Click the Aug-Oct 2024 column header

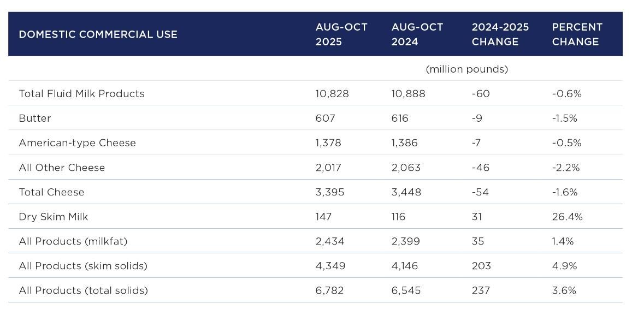click(x=417, y=34)
